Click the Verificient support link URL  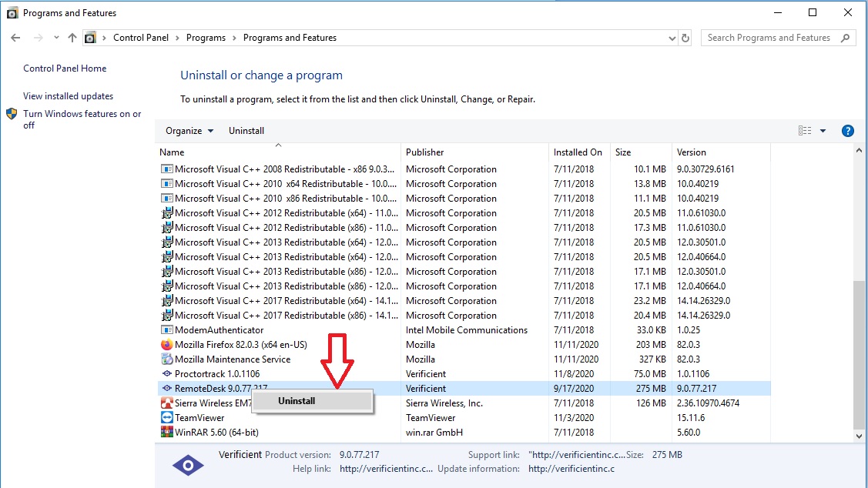pos(578,455)
